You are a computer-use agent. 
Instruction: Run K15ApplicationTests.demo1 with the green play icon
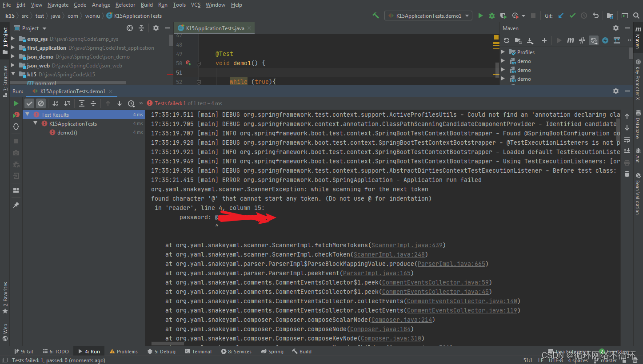pyautogui.click(x=480, y=15)
